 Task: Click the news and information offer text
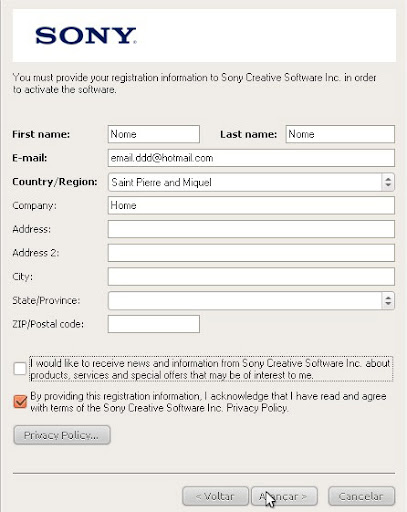211,369
